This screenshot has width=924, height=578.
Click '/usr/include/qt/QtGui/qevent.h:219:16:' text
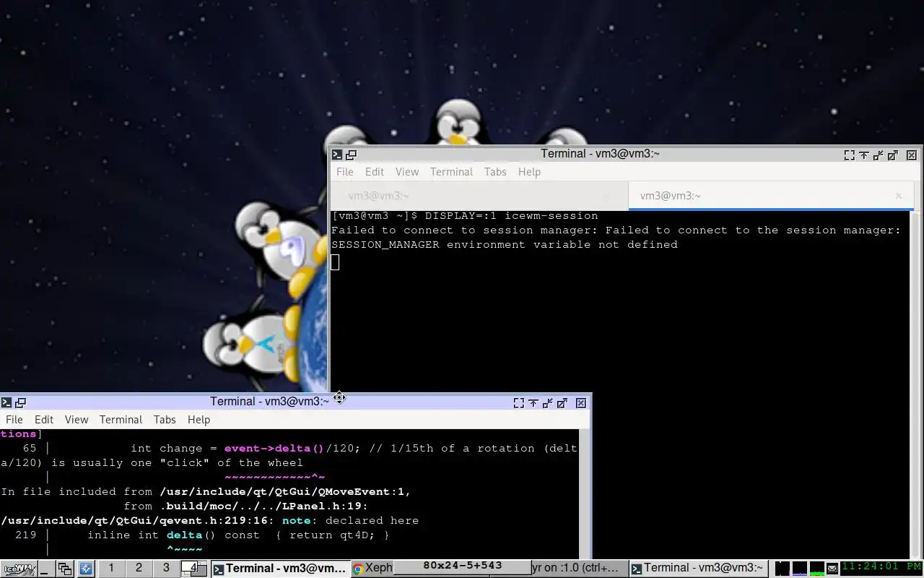tap(137, 521)
